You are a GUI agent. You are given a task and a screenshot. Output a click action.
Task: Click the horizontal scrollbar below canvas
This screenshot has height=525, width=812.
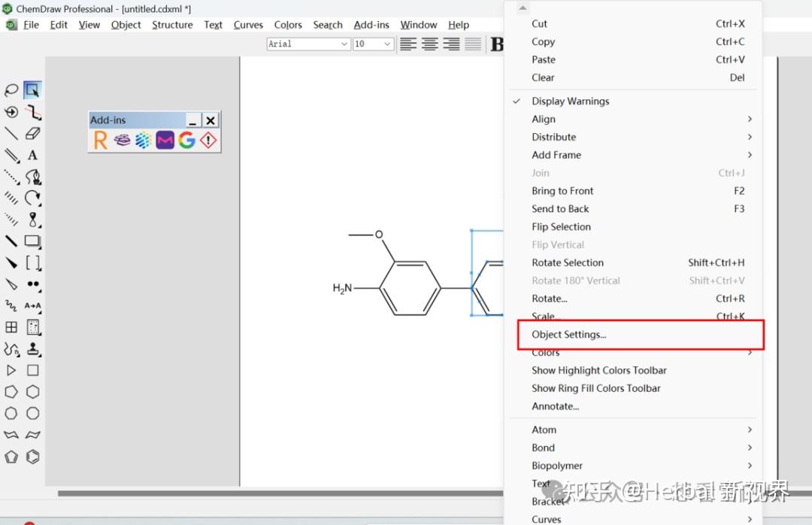tap(280, 493)
